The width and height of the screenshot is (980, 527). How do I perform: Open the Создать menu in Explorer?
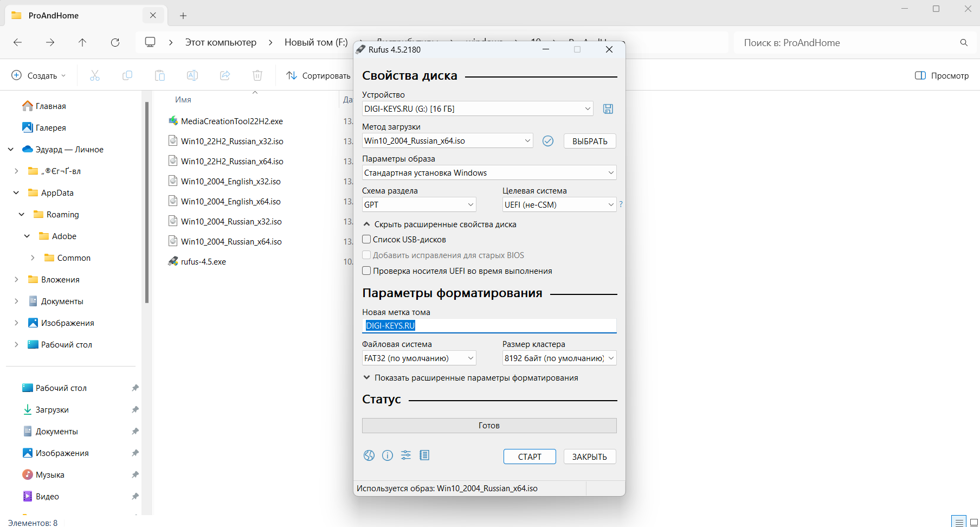tap(38, 75)
